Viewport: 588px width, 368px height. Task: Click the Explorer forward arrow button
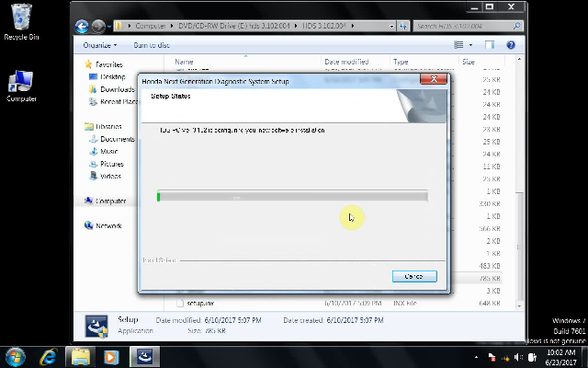tap(98, 27)
